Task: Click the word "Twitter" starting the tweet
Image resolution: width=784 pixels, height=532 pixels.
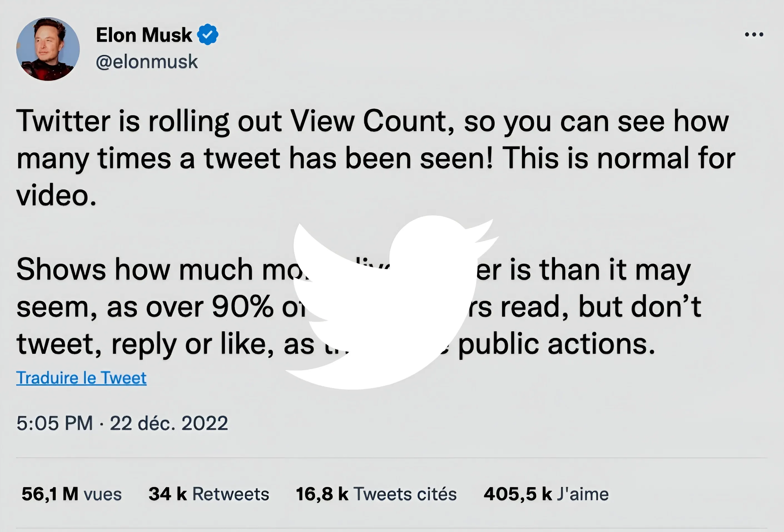Action: click(x=63, y=121)
